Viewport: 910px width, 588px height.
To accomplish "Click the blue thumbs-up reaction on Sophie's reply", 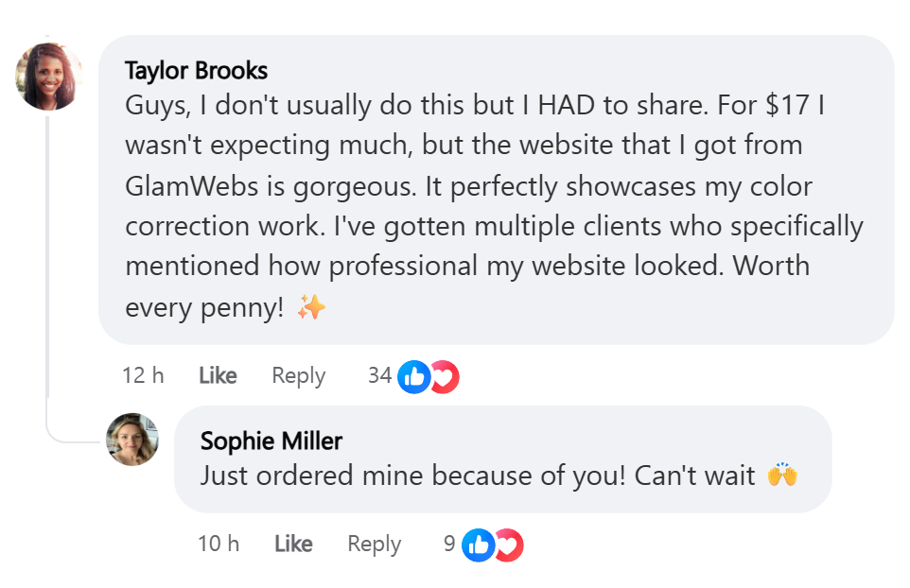I will pos(479,545).
